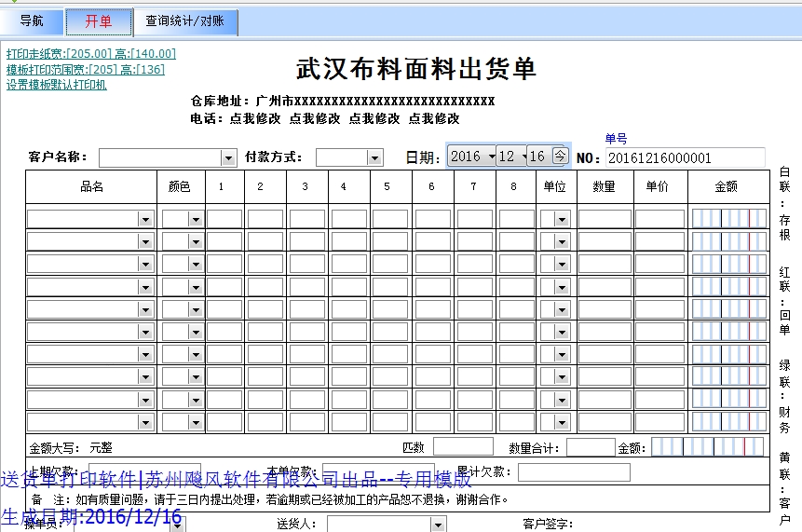Viewport: 802px width, 532px height.
Task: Open the 导航 tab
Action: [x=32, y=21]
